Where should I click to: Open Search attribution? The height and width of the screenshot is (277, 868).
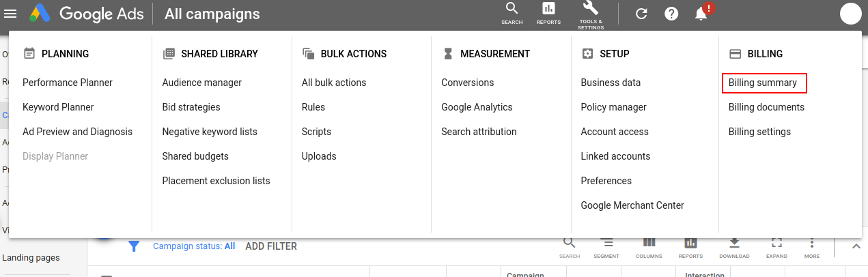click(479, 132)
